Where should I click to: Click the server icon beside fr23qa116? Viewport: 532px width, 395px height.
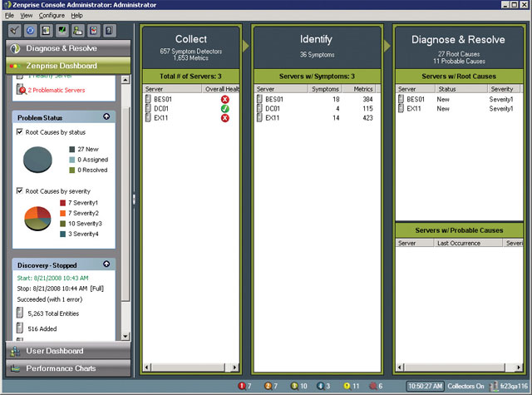coord(494,386)
